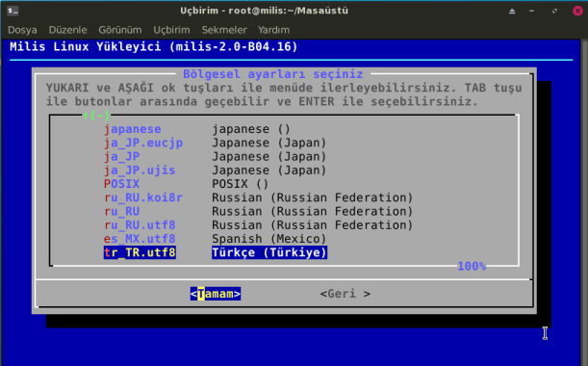
Task: Open the Görünüm menu
Action: click(x=120, y=30)
